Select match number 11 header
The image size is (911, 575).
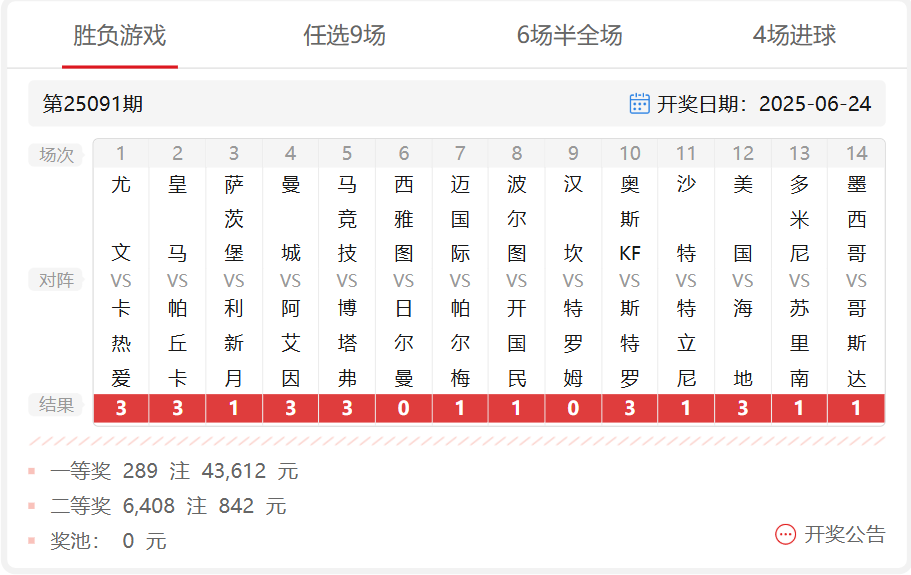(x=686, y=153)
